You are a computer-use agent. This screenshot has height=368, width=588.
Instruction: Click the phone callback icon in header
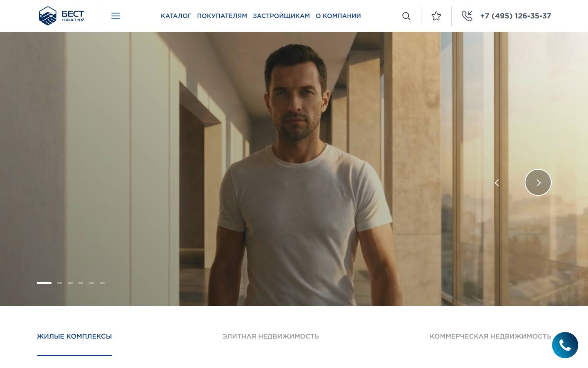point(467,16)
